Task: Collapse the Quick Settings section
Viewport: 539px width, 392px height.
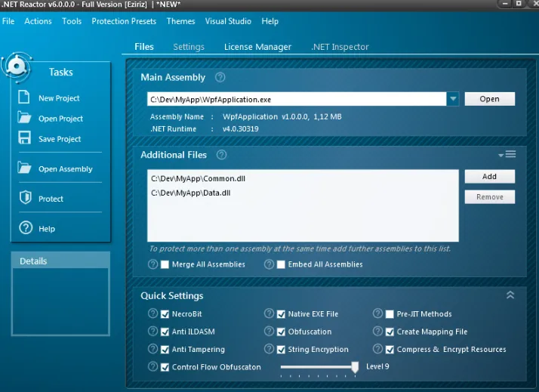Action: (510, 295)
